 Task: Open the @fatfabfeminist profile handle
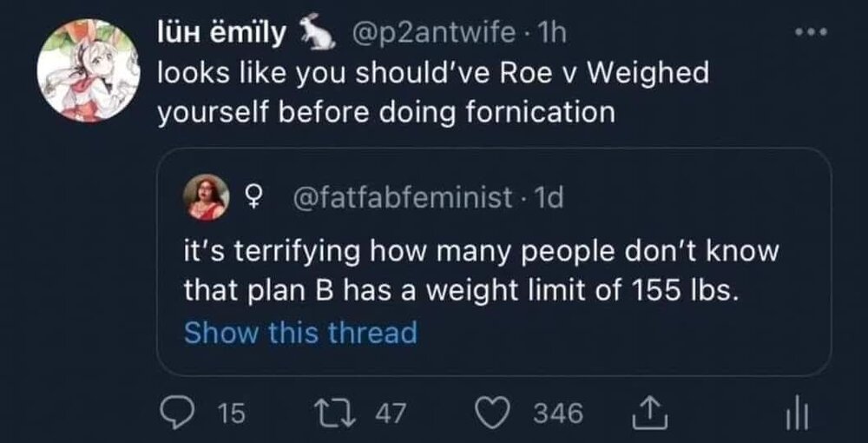click(405, 198)
